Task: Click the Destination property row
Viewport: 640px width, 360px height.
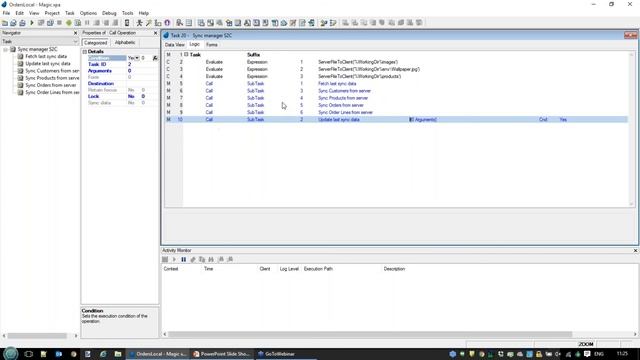Action: coord(120,84)
